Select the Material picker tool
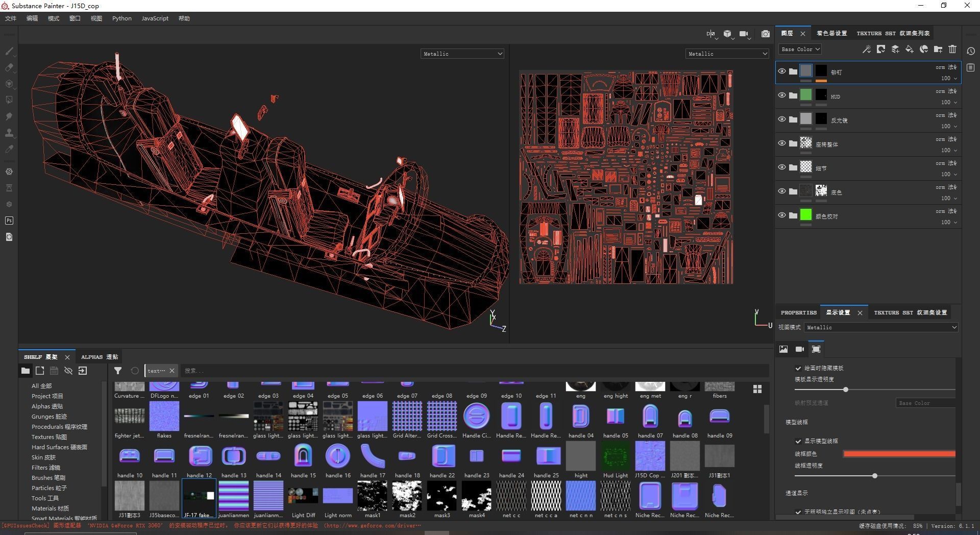The width and height of the screenshot is (980, 535). tap(9, 149)
